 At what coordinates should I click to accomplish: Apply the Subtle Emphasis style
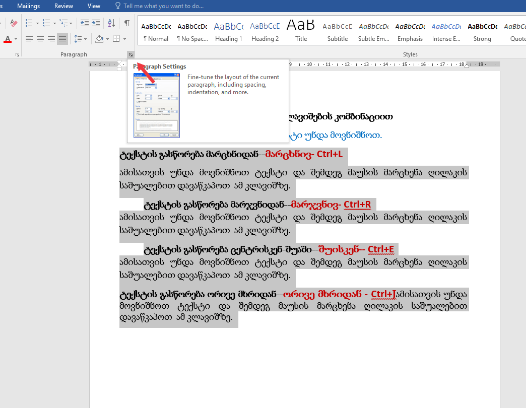[374, 32]
